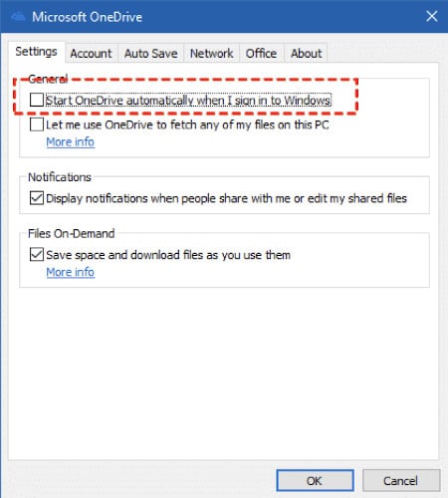Image resolution: width=448 pixels, height=498 pixels.
Task: Click the 'Start OneDrive automatically when I sign in' label text
Action: pos(188,100)
